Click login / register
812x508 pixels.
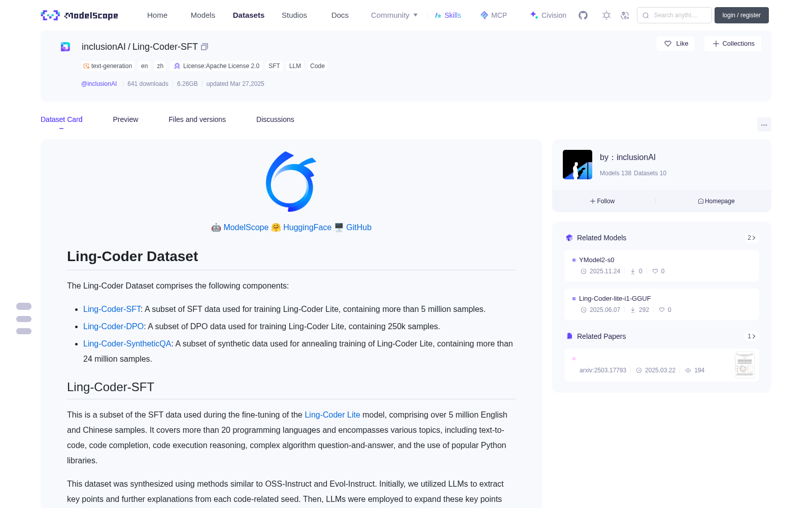pos(741,15)
